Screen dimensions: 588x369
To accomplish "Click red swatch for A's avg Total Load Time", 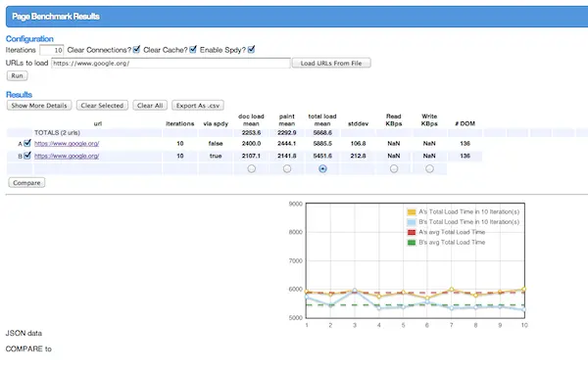I will pos(412,232).
